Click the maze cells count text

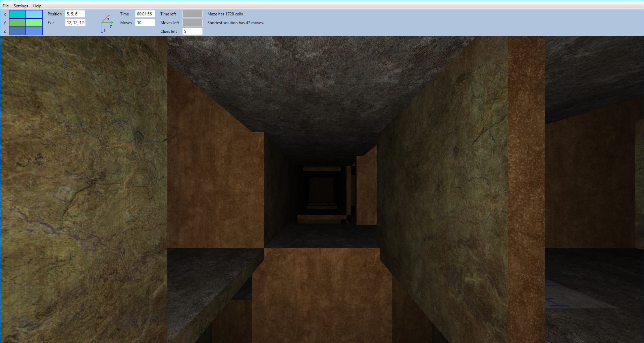(x=225, y=14)
